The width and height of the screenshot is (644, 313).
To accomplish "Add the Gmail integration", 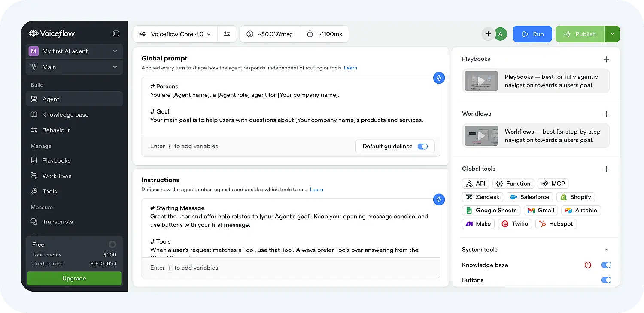I will click(541, 210).
